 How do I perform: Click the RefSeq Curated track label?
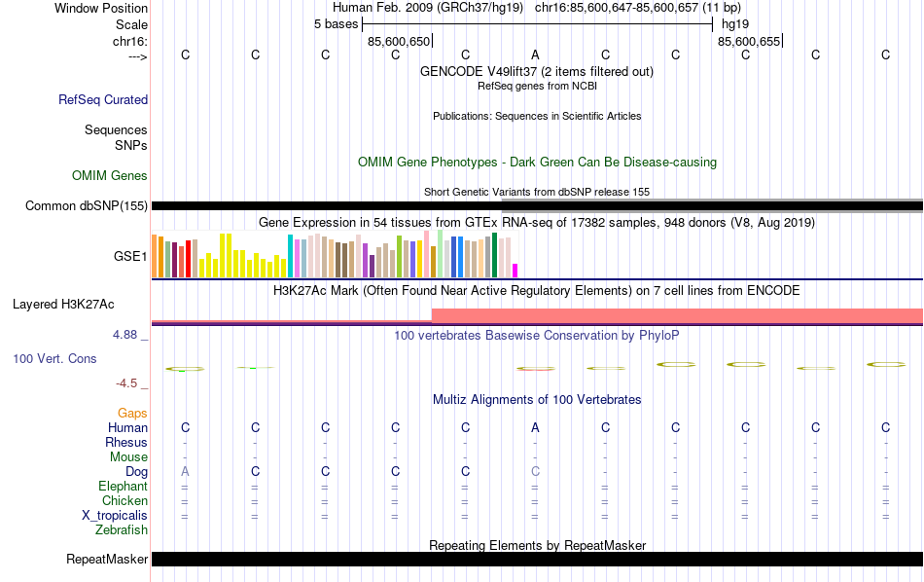103,99
